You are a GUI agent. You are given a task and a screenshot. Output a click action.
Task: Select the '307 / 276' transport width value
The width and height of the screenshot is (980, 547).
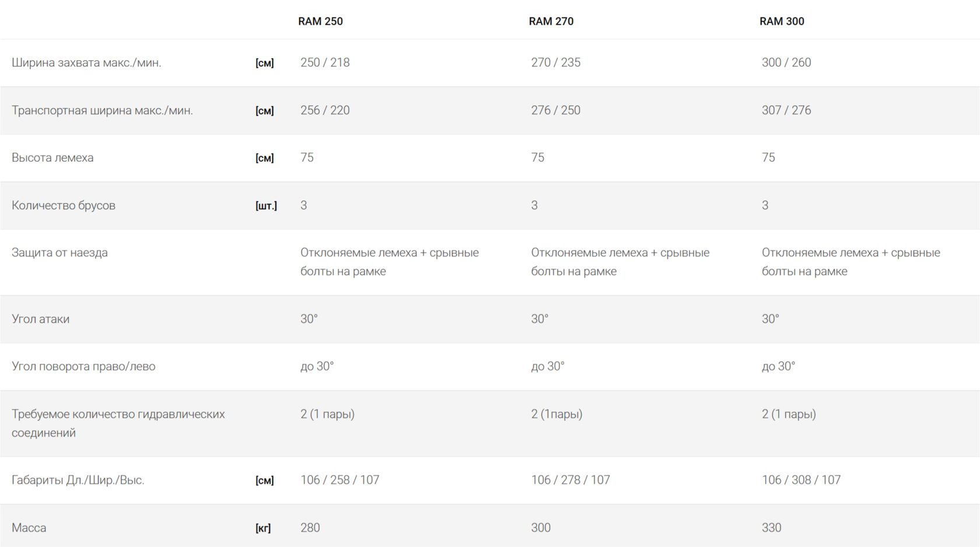click(786, 110)
